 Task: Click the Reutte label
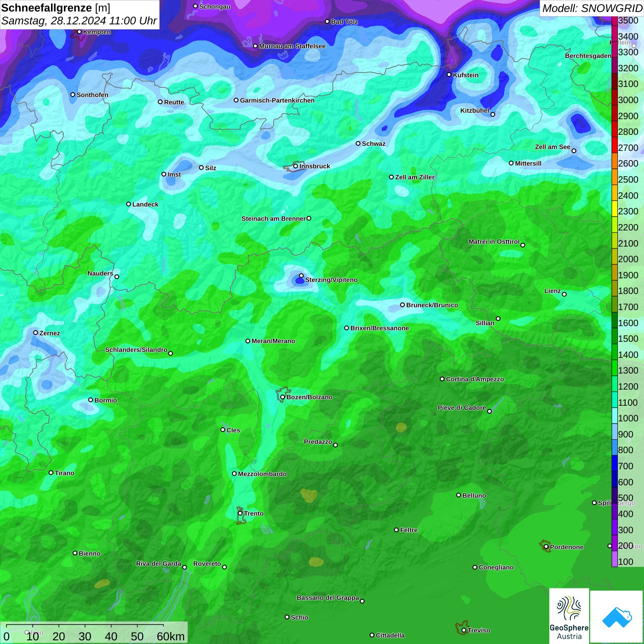(174, 102)
